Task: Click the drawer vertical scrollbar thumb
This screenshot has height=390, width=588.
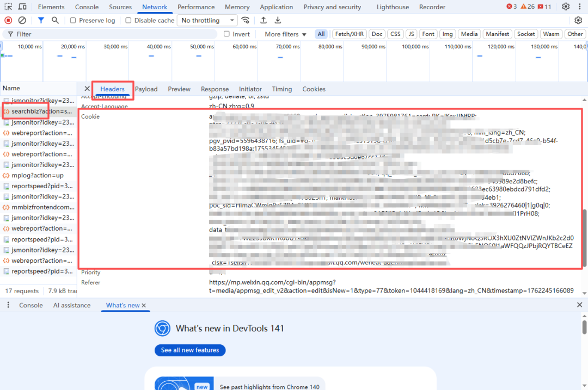Action: pyautogui.click(x=584, y=327)
